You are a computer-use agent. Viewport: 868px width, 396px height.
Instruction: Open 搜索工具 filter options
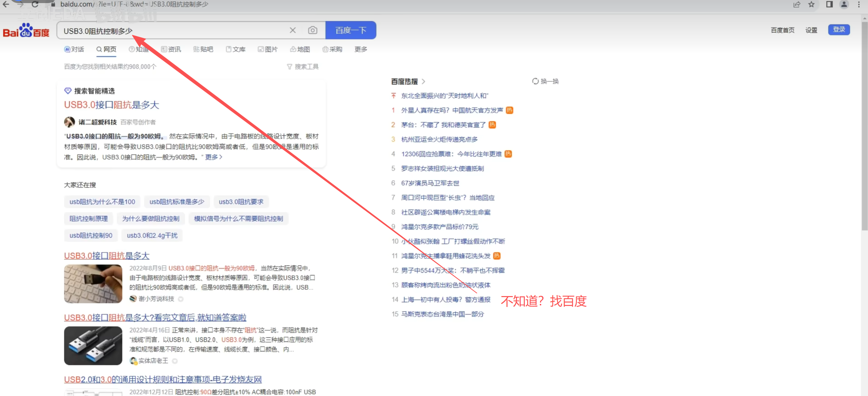point(303,67)
